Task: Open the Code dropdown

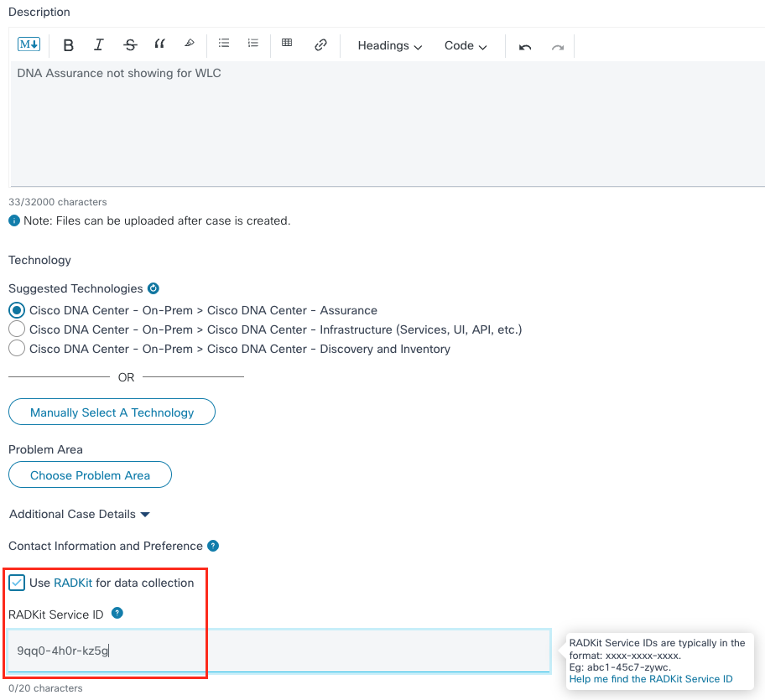Action: pos(466,46)
